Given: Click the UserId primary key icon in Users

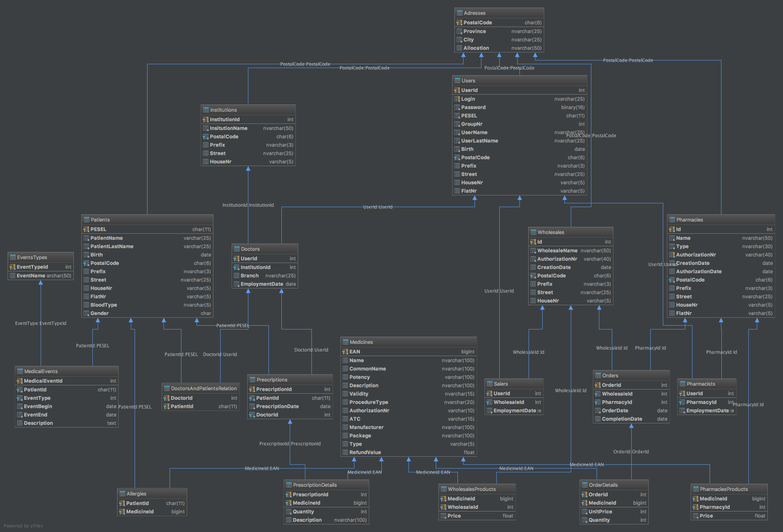Looking at the screenshot, I should point(457,90).
